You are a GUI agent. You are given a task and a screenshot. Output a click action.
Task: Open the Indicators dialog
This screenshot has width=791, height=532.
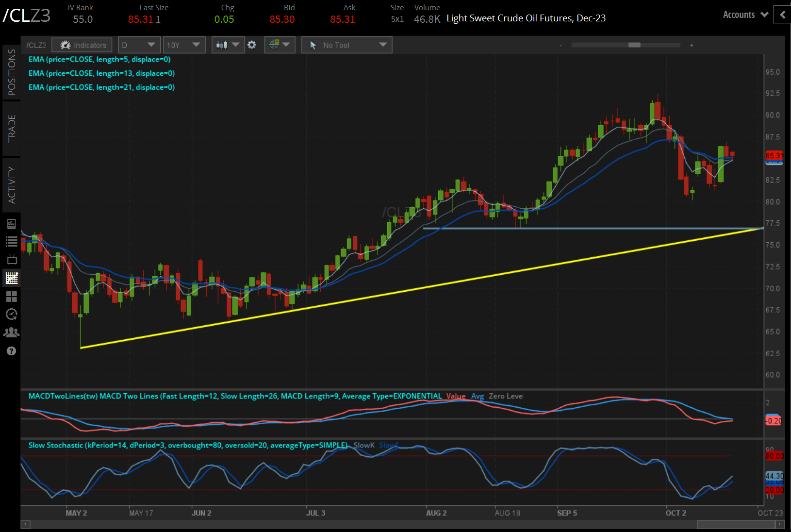pos(82,45)
